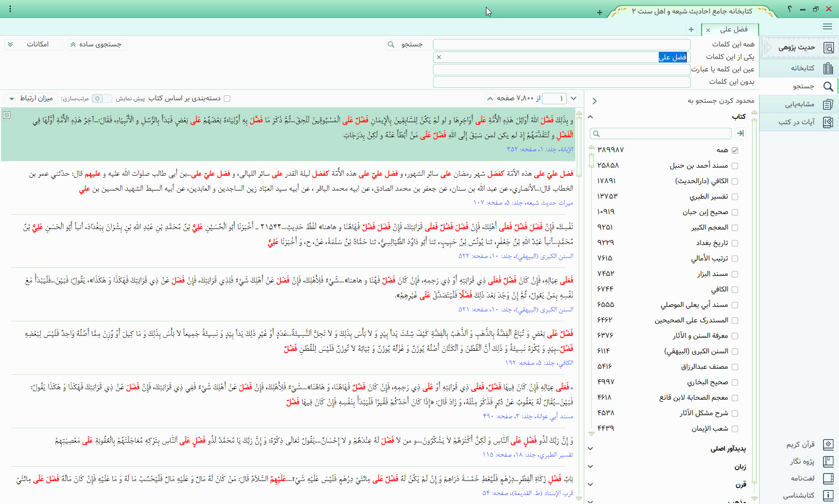839x504 pixels.
Task: Enable دسته‌بندی بر اساس کتاب checkbox
Action: tap(227, 98)
